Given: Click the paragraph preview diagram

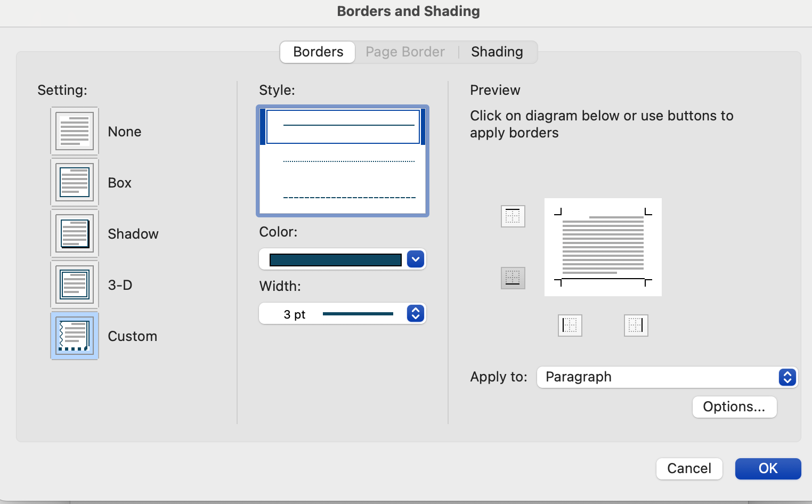Looking at the screenshot, I should [x=603, y=247].
